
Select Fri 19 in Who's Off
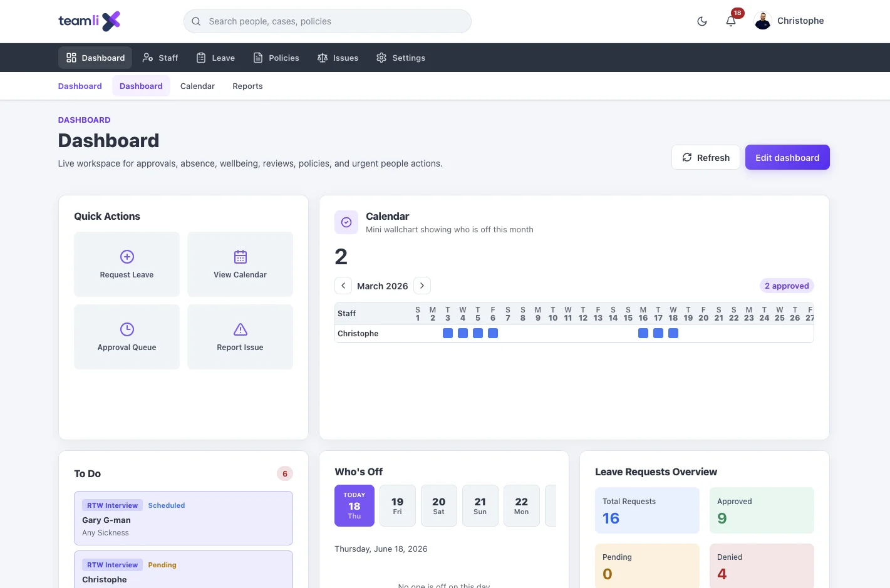click(398, 505)
